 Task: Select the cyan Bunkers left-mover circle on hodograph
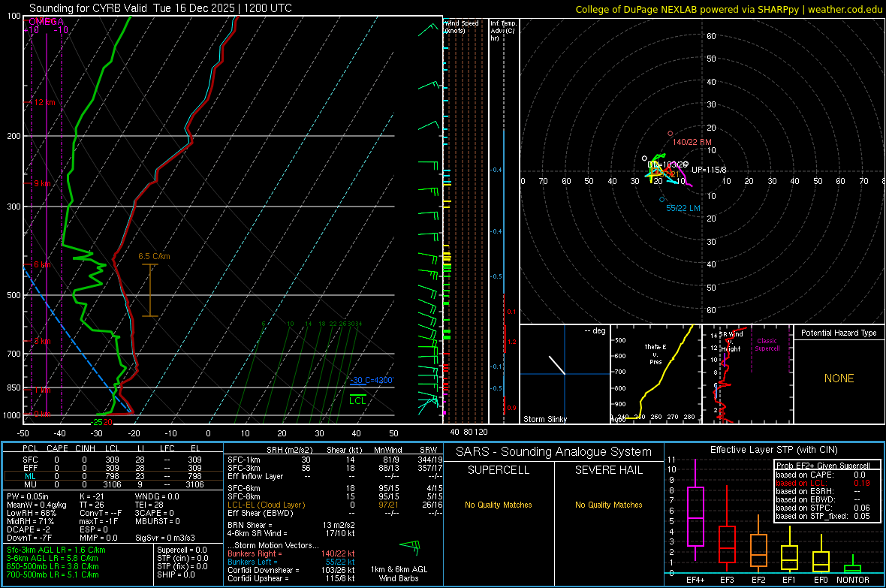pyautogui.click(x=661, y=200)
